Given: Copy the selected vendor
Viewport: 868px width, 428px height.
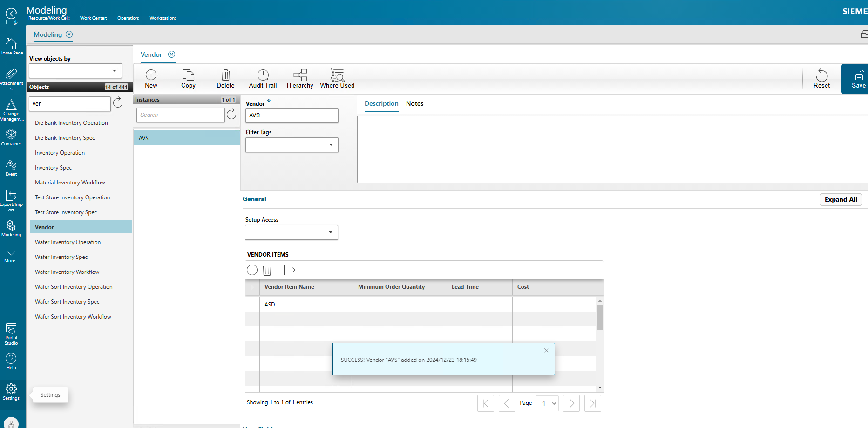Looking at the screenshot, I should click(188, 79).
